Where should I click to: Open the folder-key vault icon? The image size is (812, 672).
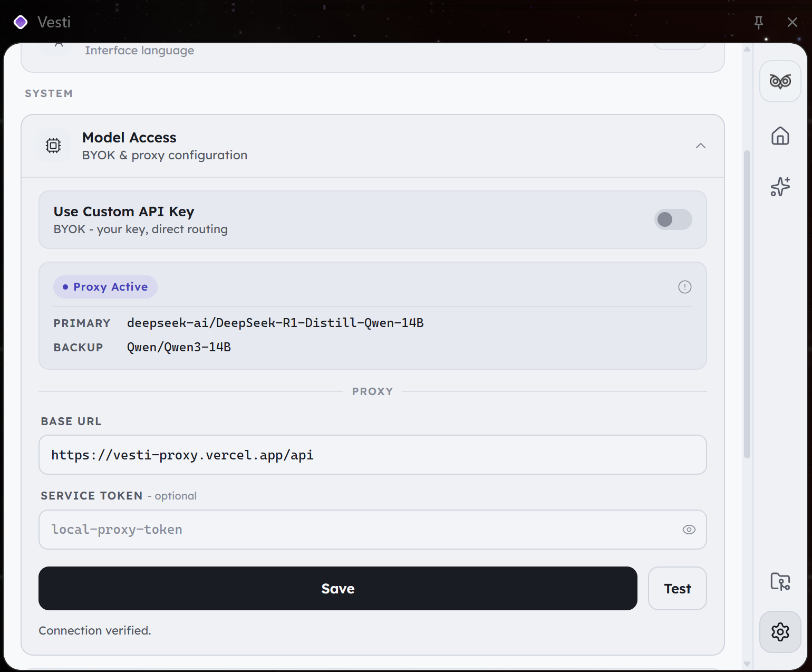pyautogui.click(x=780, y=581)
